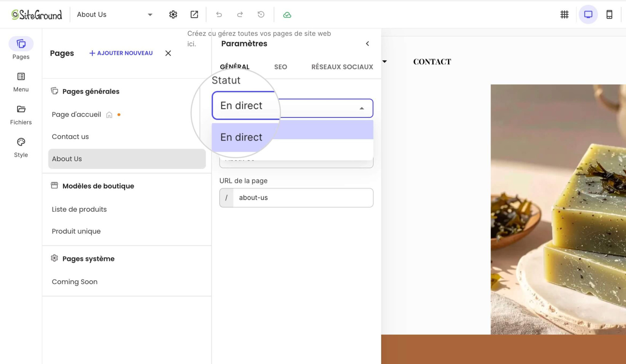Select the About Us page row
The width and height of the screenshot is (626, 364).
(127, 159)
